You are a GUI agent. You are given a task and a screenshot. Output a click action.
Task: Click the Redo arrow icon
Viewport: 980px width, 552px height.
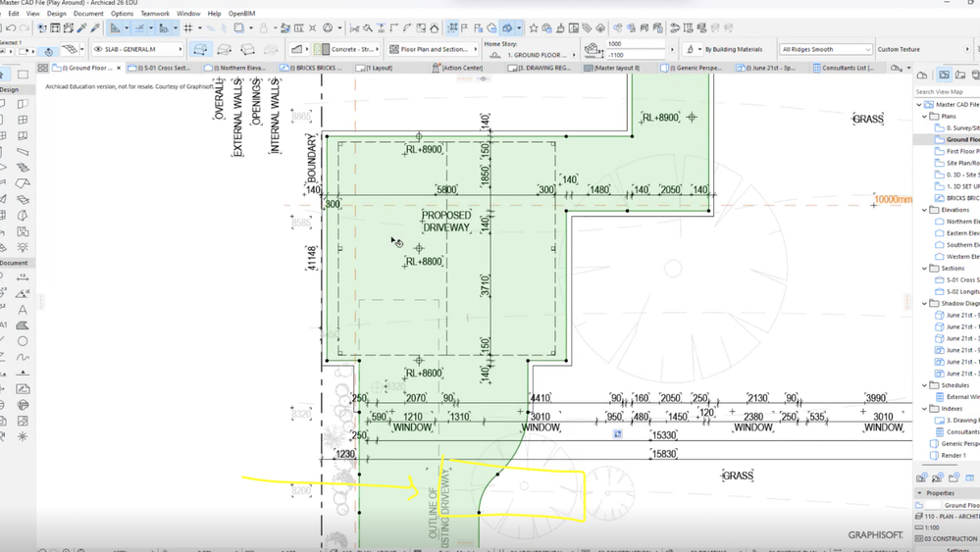coord(25,28)
